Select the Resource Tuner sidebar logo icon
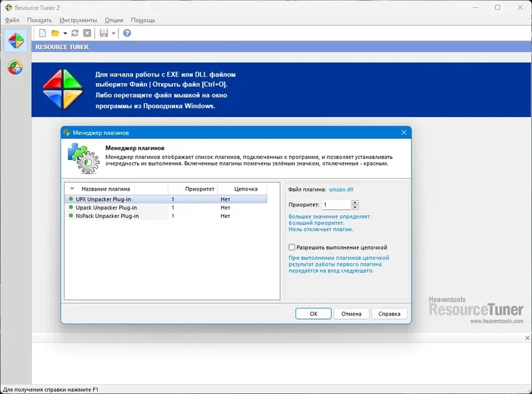Image resolution: width=532 pixels, height=394 pixels. click(15, 41)
